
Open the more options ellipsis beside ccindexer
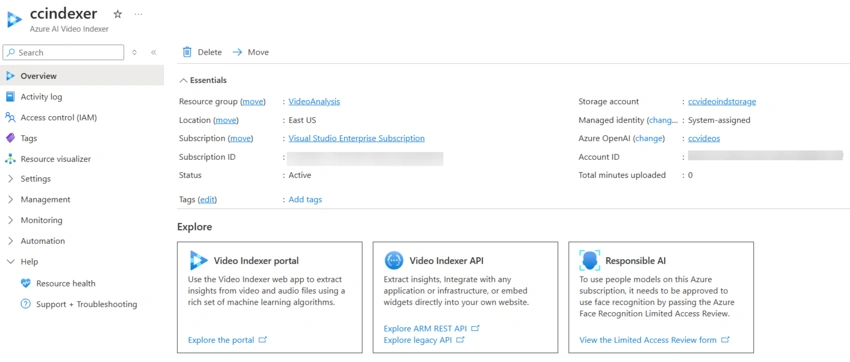(138, 14)
